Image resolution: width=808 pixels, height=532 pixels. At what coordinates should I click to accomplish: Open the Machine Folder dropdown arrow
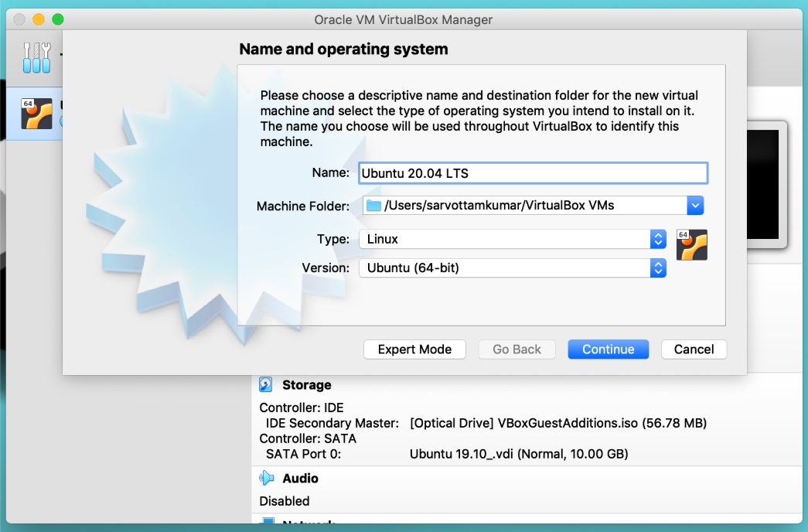[x=695, y=205]
